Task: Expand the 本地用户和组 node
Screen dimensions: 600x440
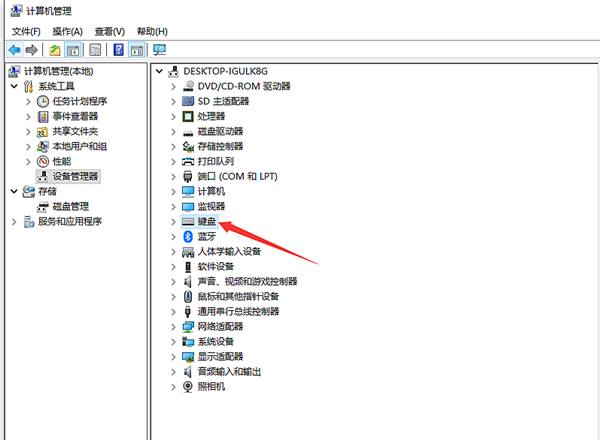Action: 28,146
